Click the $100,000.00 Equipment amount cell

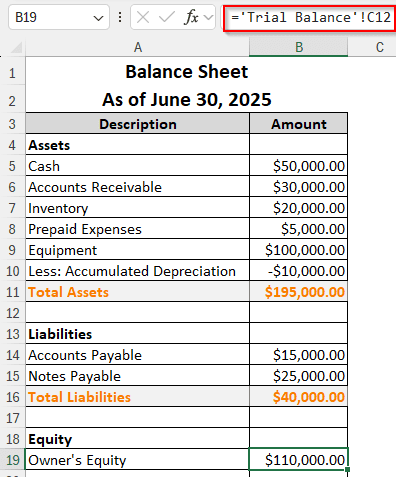click(x=299, y=250)
